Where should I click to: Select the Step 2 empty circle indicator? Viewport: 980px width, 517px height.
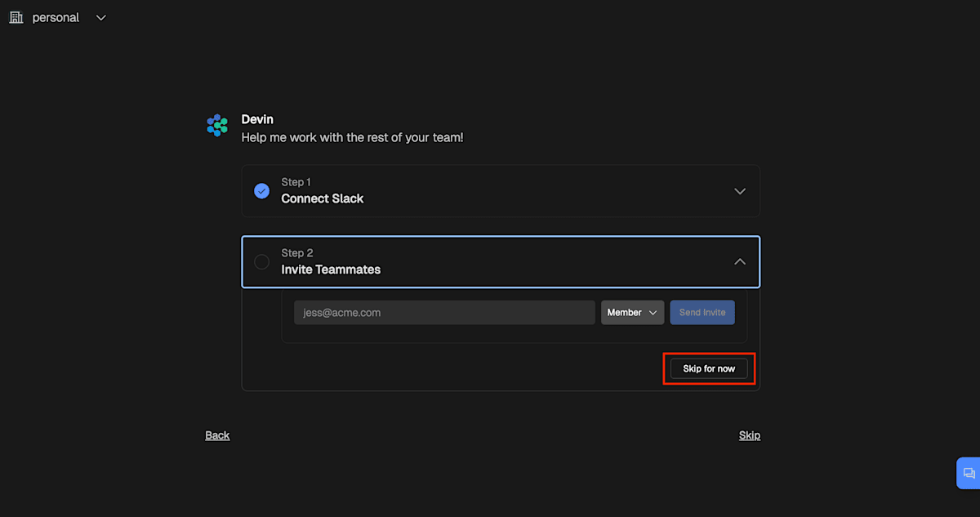(261, 262)
